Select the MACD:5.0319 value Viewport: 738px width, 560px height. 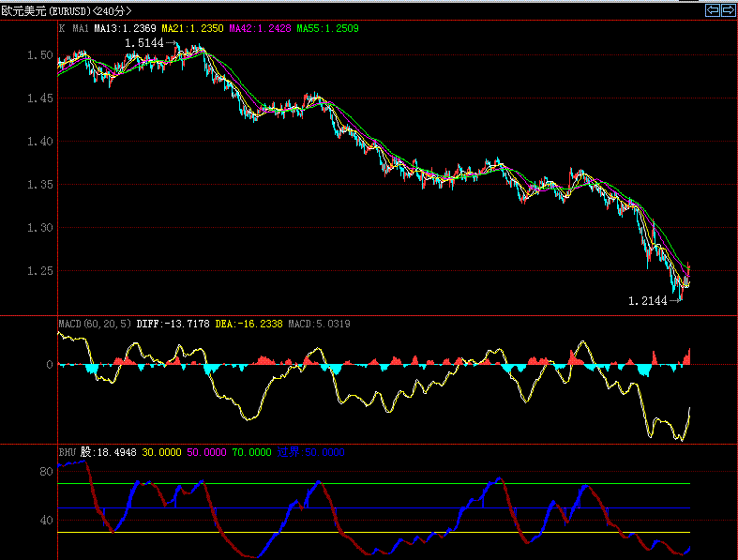click(x=319, y=324)
